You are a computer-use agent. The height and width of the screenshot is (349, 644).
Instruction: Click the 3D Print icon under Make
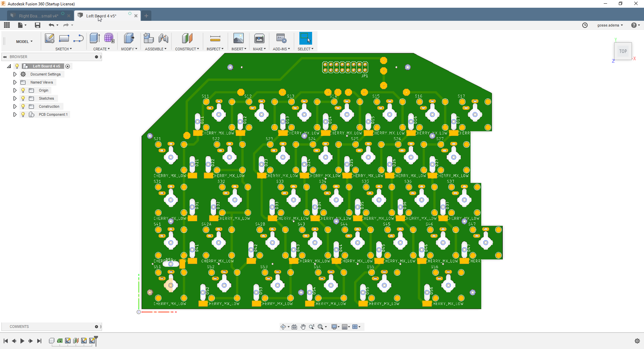(x=259, y=38)
